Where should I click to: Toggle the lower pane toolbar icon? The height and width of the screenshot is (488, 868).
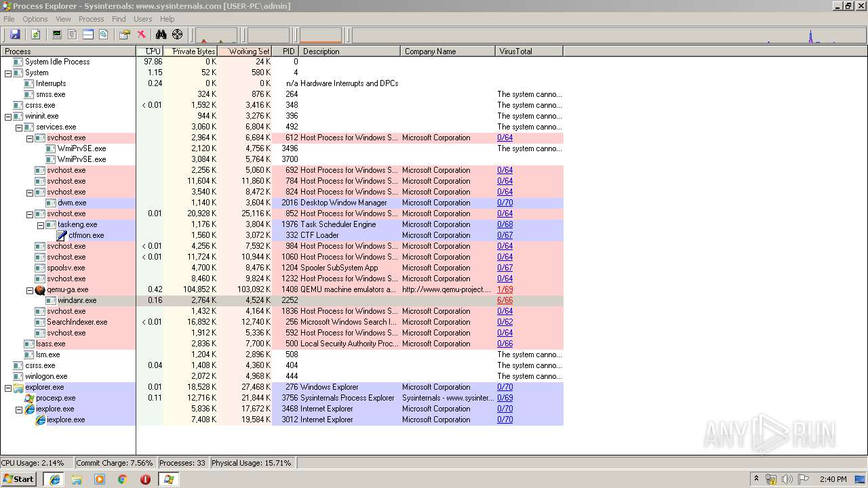[88, 35]
